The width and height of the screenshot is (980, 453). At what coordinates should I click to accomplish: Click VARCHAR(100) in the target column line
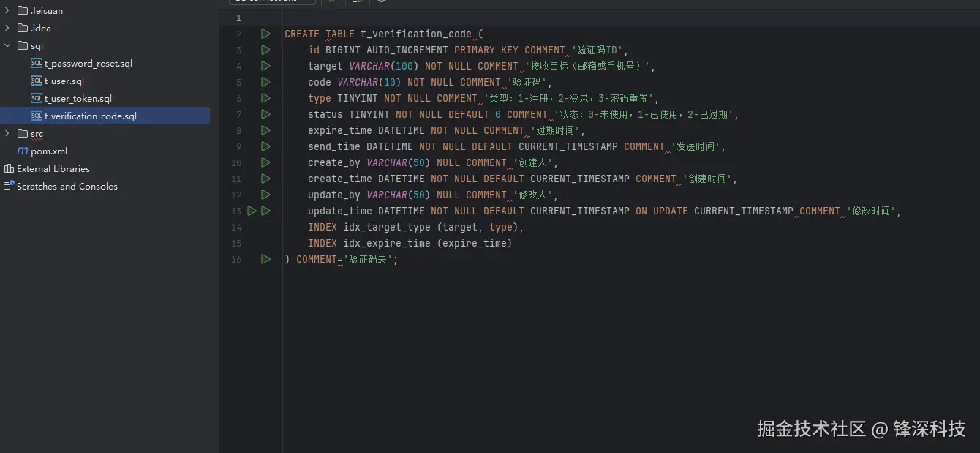point(384,66)
